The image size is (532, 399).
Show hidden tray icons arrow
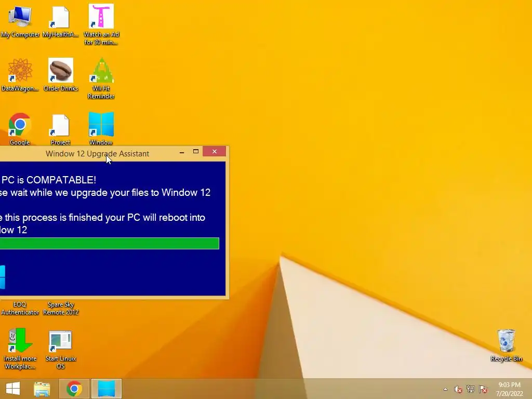pos(445,390)
